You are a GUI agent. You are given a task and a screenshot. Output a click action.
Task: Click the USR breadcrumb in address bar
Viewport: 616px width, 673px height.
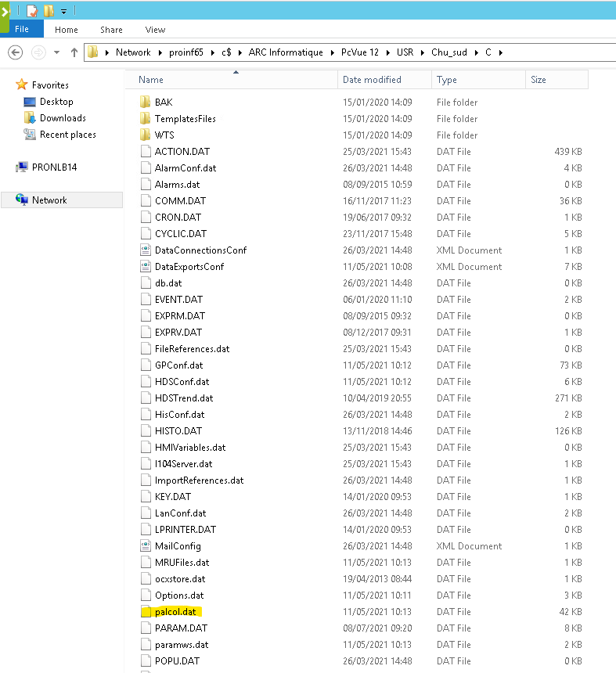(405, 52)
